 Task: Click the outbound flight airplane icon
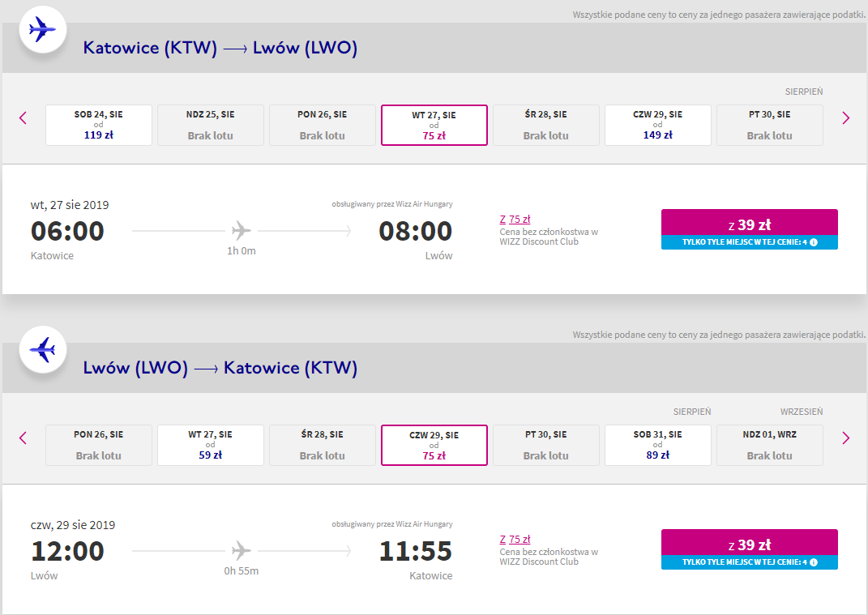[x=42, y=31]
